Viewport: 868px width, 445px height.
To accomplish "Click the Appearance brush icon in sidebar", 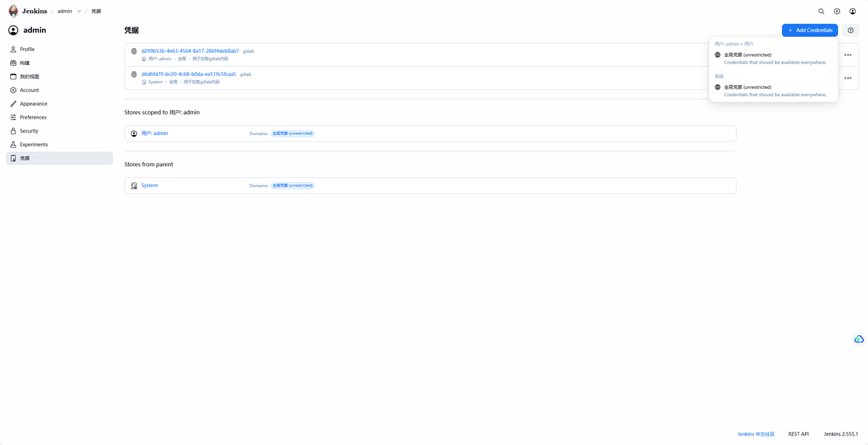I will [13, 104].
